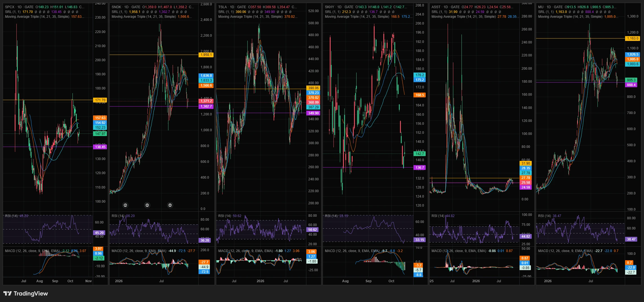The width and height of the screenshot is (644, 302).
Task: Click the RSI 50.62 value label in TSLA
Action: pos(313,230)
